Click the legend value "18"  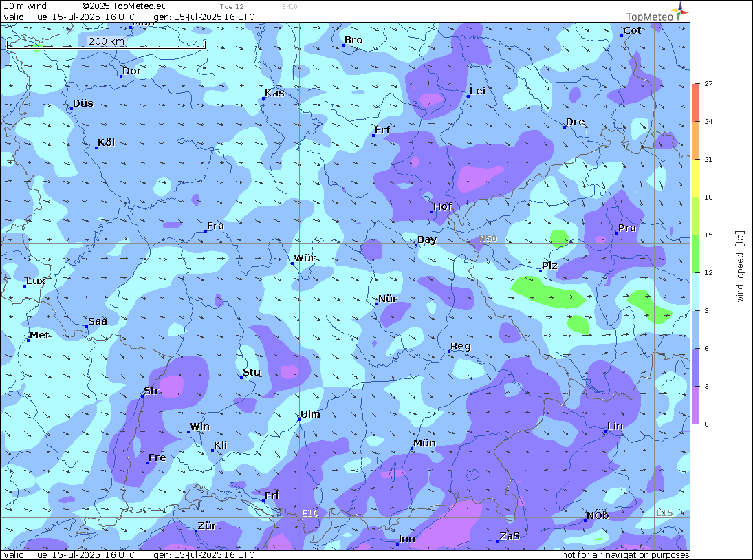[x=708, y=197]
